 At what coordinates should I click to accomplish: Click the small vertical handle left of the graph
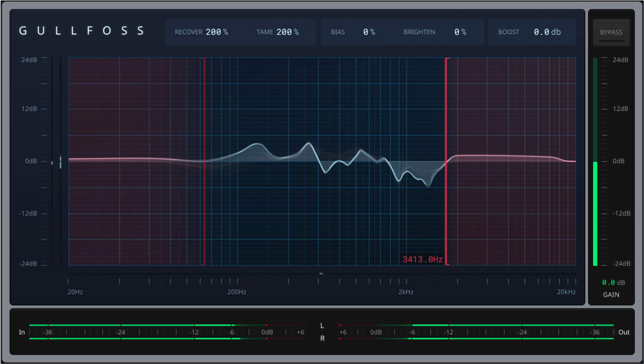click(x=60, y=162)
